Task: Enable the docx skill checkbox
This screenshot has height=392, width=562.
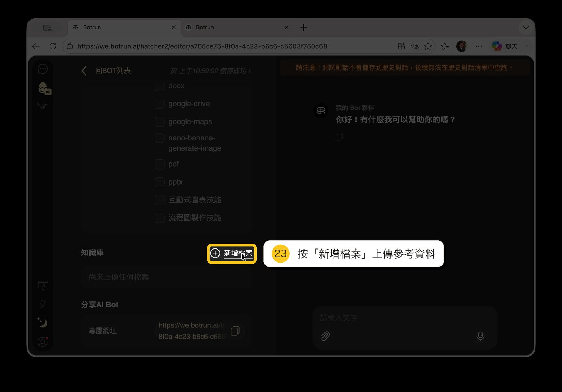Action: click(x=159, y=86)
